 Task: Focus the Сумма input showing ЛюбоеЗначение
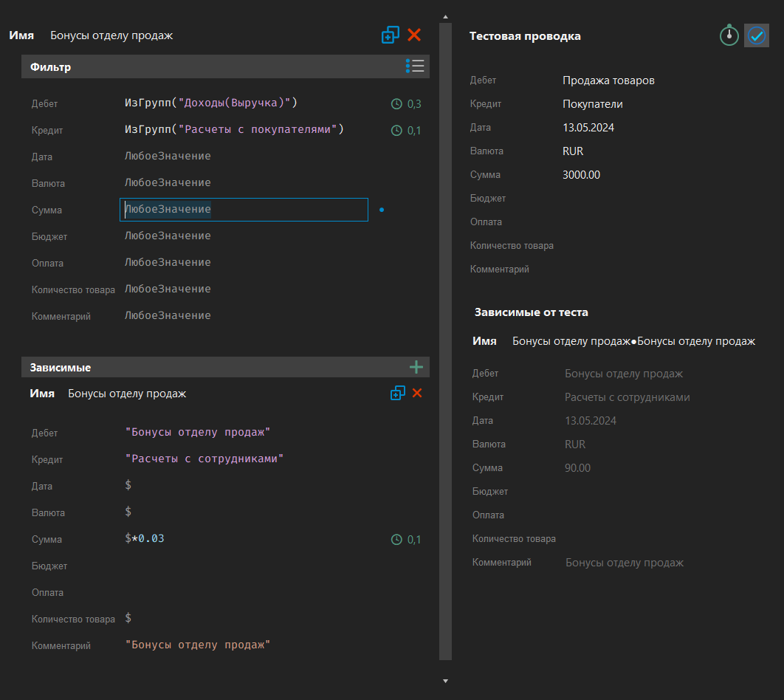pyautogui.click(x=244, y=209)
